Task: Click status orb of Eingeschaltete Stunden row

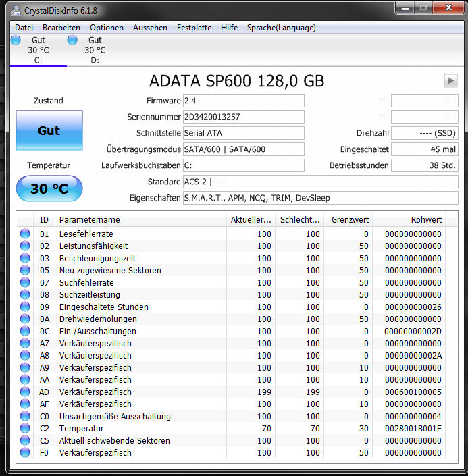Action: point(25,307)
